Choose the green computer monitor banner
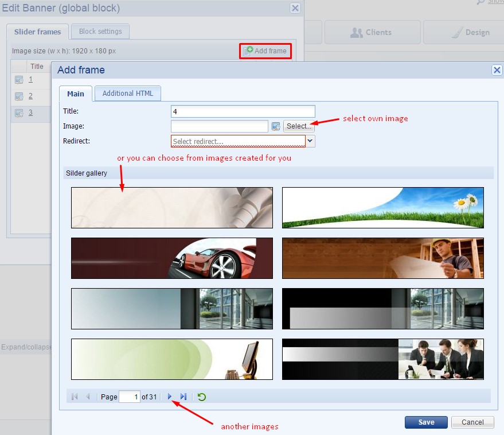504x435 pixels. tap(172, 359)
